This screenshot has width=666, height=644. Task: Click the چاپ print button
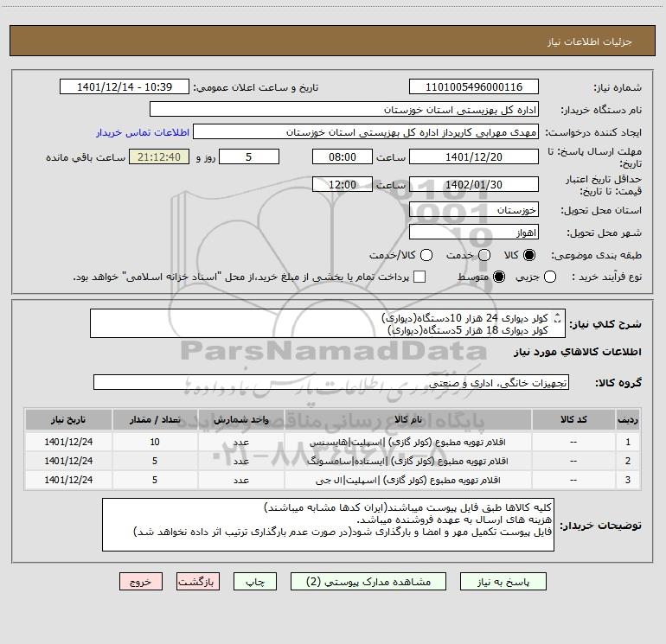click(255, 582)
